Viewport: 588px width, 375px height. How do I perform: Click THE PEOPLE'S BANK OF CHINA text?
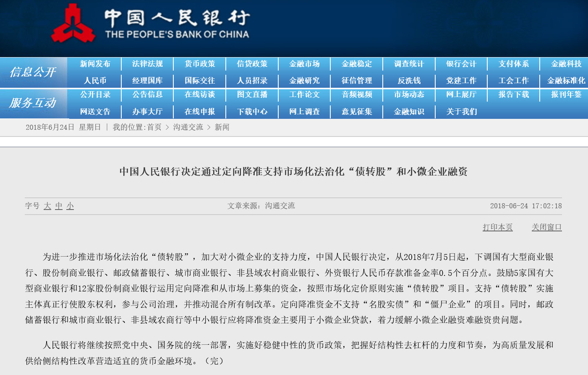[x=177, y=34]
